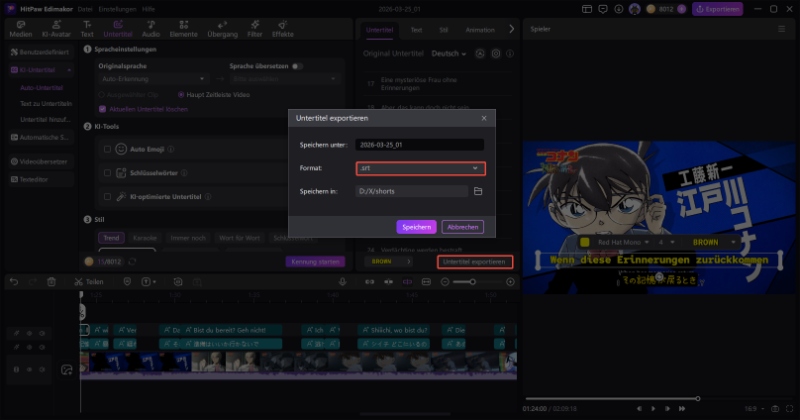Click the redo arrow in timeline toolbar
Screen dimensions: 800x420
point(33,282)
